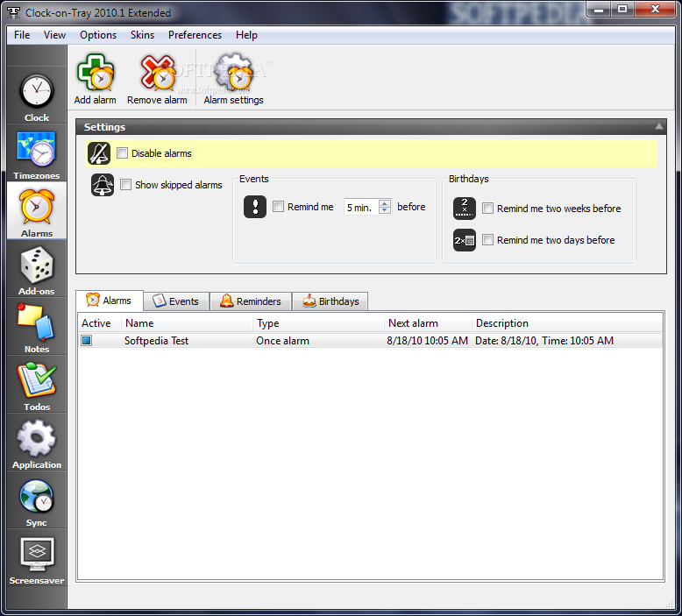Click the two weeks birthday reminder icon
Viewport: 682px width, 616px height.
(465, 209)
